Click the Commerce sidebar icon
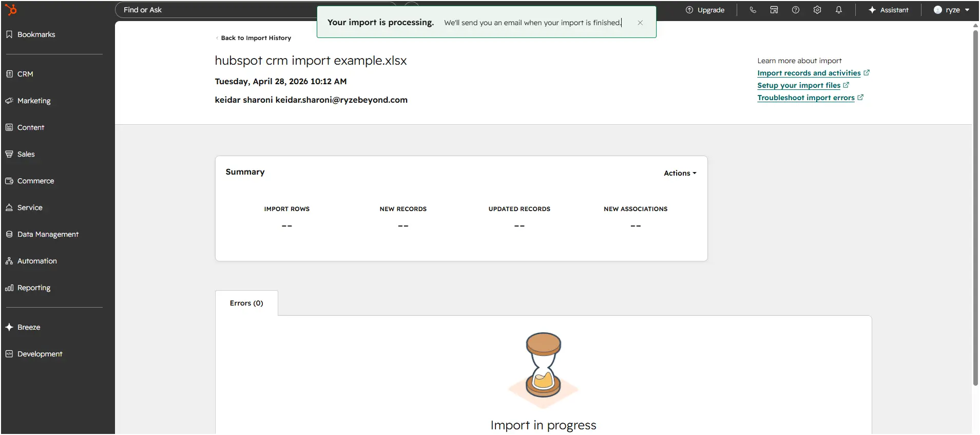The image size is (980, 435). click(9, 181)
